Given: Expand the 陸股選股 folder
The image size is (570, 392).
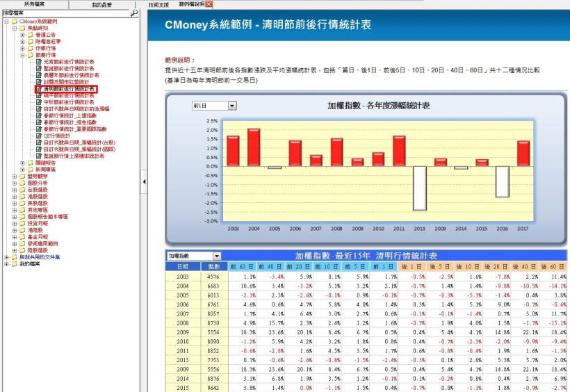Looking at the screenshot, I should (15, 250).
